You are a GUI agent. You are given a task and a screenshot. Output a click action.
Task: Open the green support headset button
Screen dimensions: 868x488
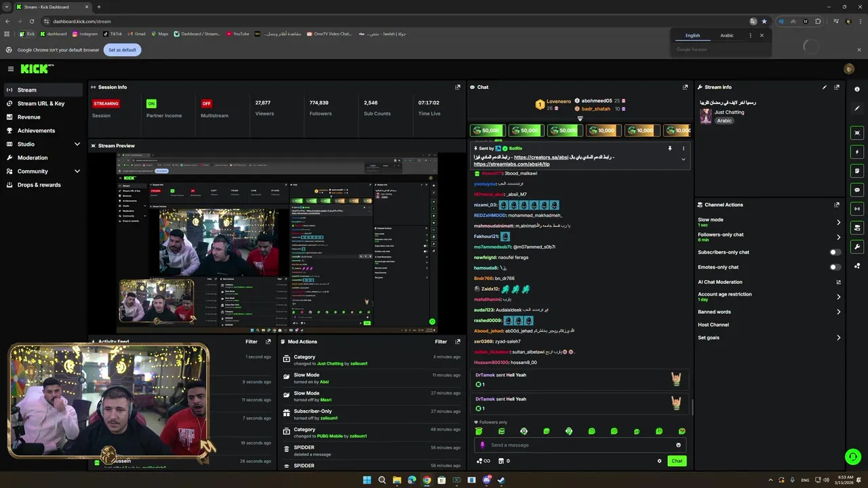coord(853,457)
